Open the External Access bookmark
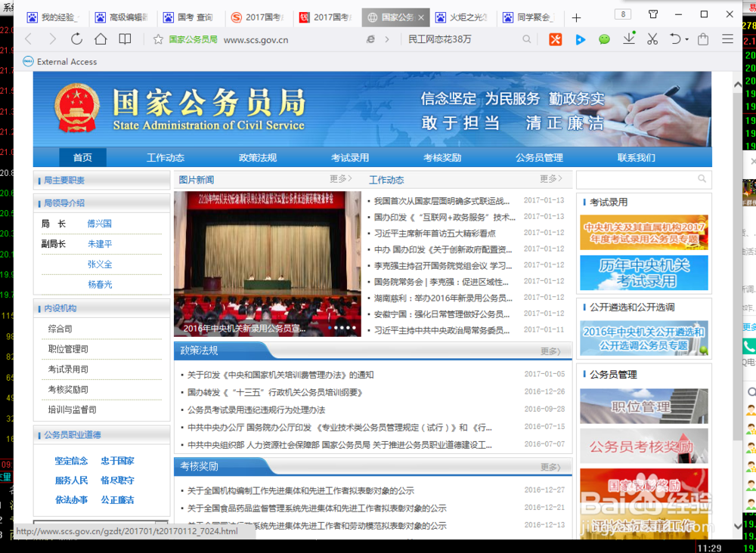The image size is (756, 553). 60,62
